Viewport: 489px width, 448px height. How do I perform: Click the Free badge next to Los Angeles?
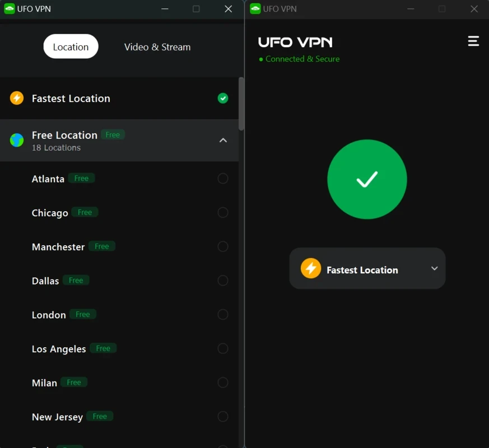103,348
